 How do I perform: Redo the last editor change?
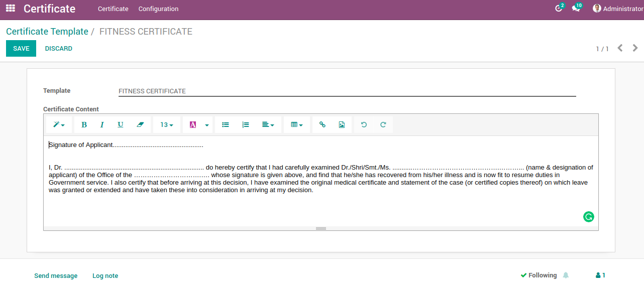click(x=383, y=125)
